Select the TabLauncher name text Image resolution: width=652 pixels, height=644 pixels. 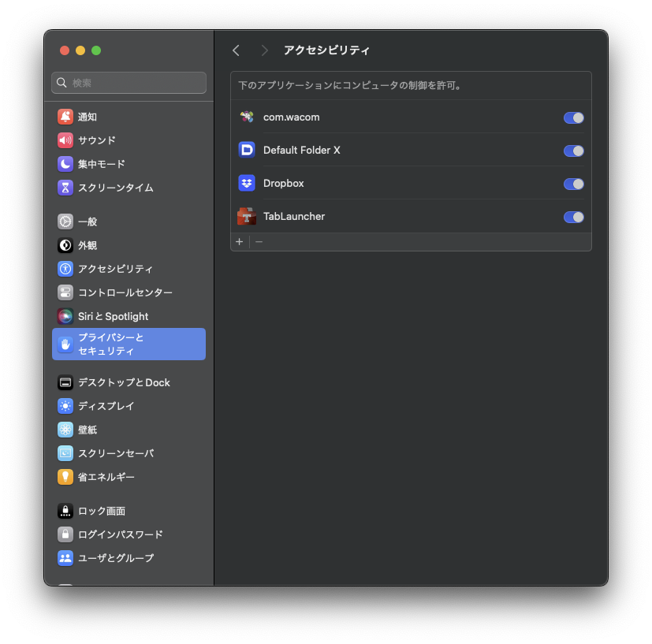294,216
